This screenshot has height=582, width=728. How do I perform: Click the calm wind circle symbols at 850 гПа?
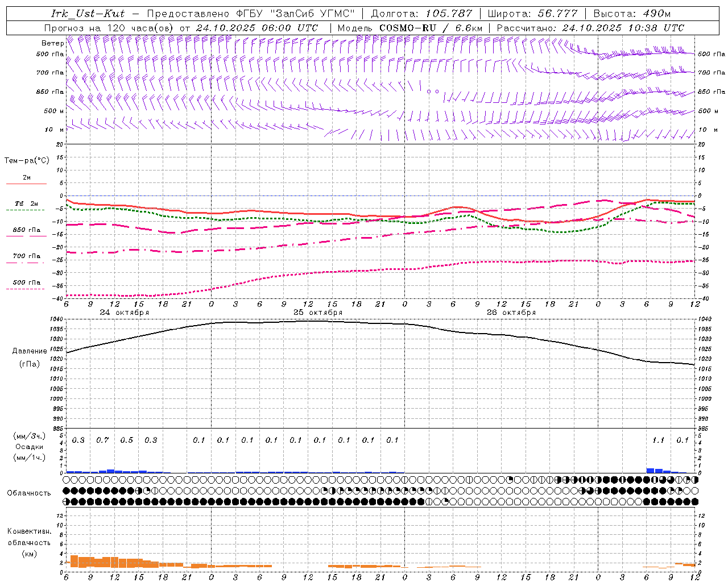click(x=433, y=91)
